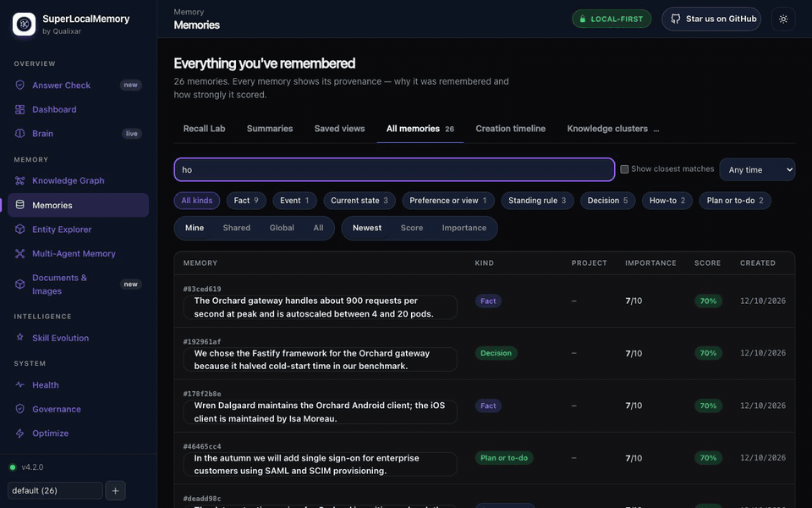Click the Health pulse icon

point(19,384)
